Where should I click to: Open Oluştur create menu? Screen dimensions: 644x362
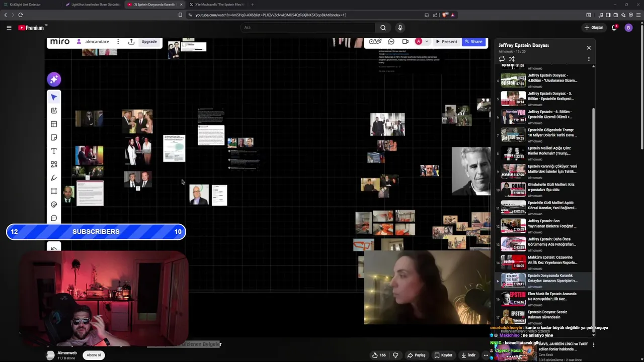click(x=594, y=28)
